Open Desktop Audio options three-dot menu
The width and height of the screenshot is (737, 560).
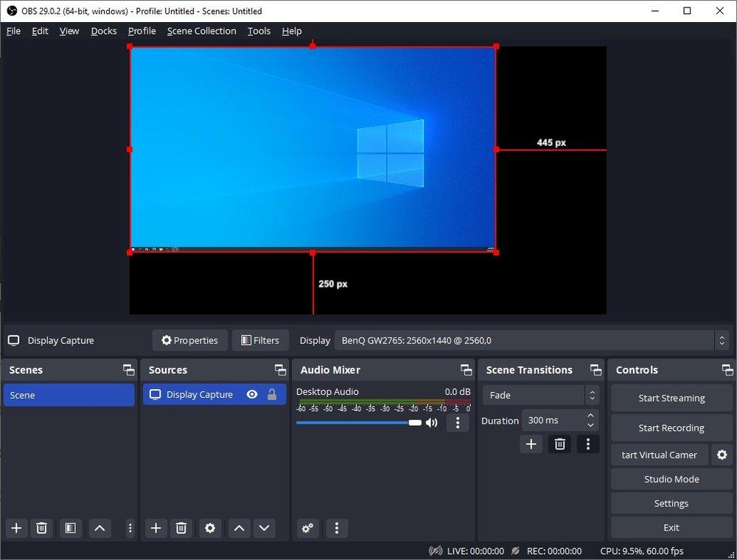click(x=458, y=423)
